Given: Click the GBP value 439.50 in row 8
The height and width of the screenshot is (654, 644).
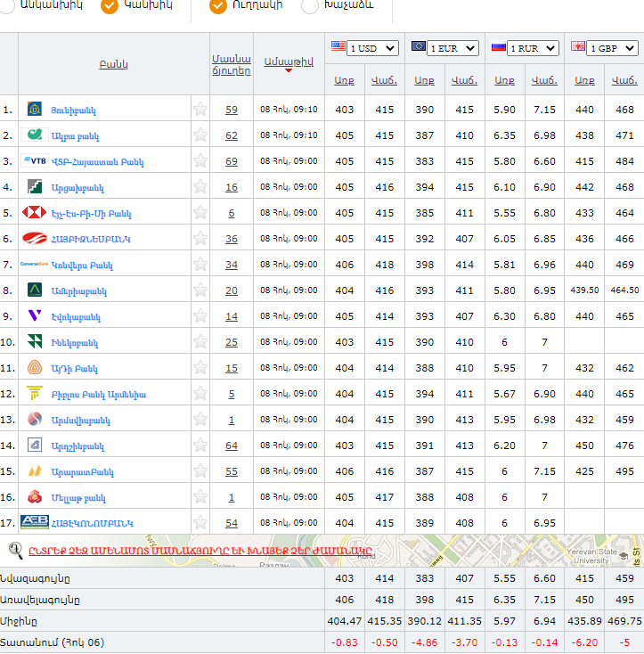Looking at the screenshot, I should [584, 290].
